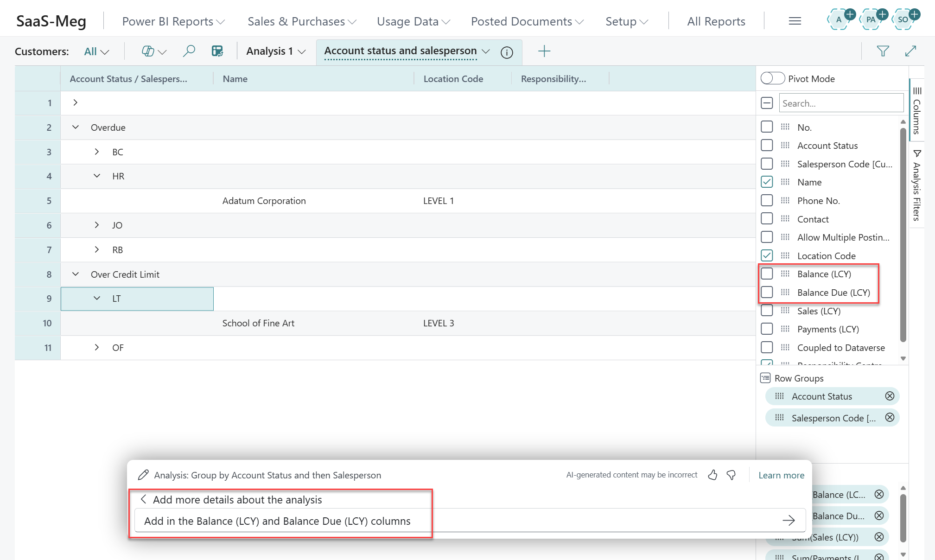Expand the OF salesperson row
Screen dimensions: 935x560
click(x=96, y=347)
